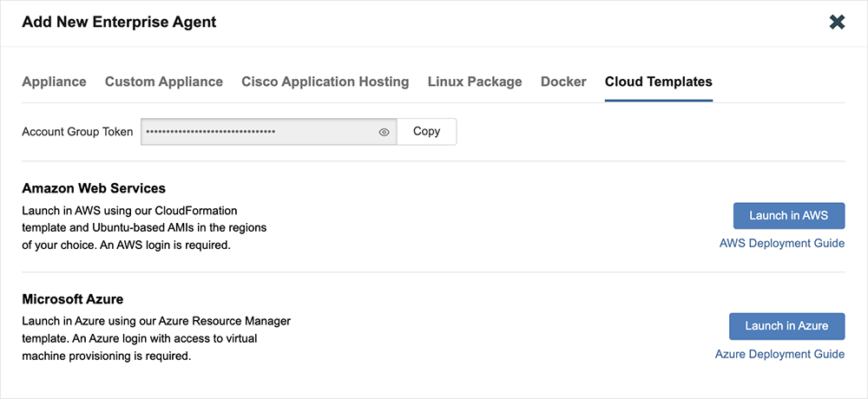Open the Custom Appliance tab
This screenshot has height=399, width=868.
(x=164, y=82)
